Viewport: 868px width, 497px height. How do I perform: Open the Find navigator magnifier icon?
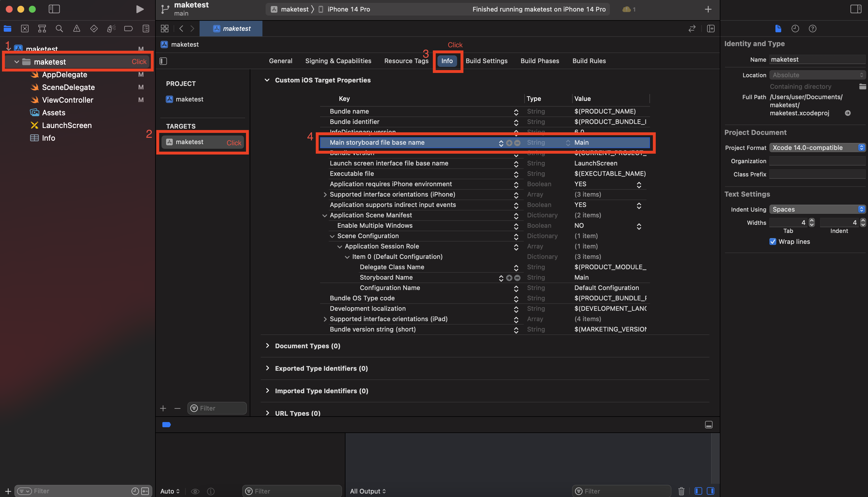[x=59, y=29]
